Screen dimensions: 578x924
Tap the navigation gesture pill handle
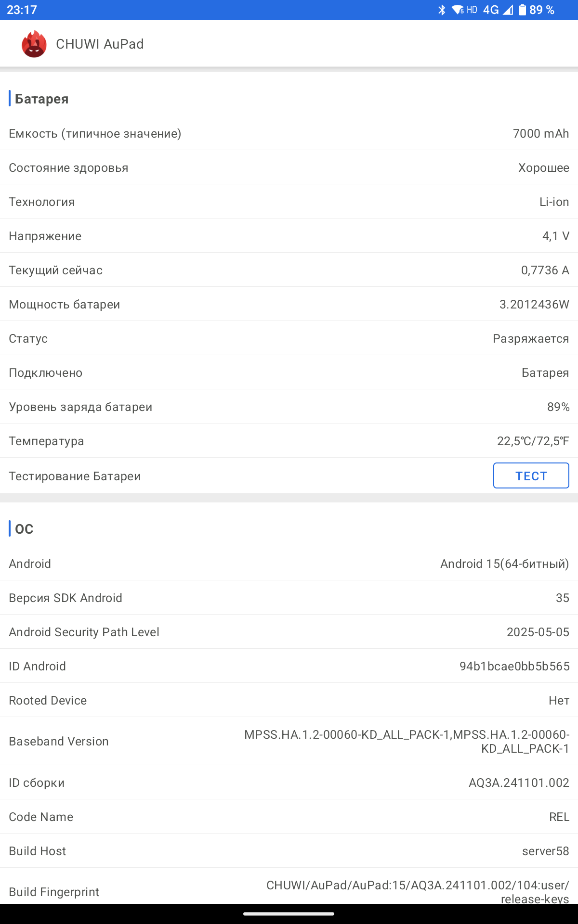[x=289, y=913]
